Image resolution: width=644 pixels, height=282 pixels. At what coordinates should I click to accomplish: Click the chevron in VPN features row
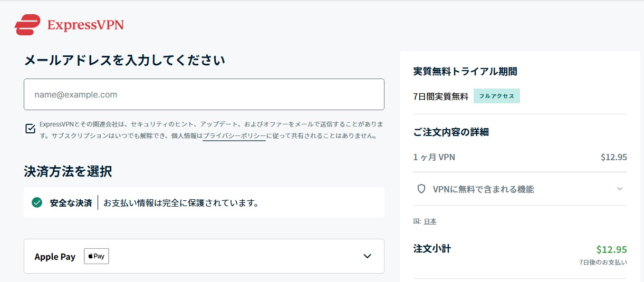coord(620,189)
